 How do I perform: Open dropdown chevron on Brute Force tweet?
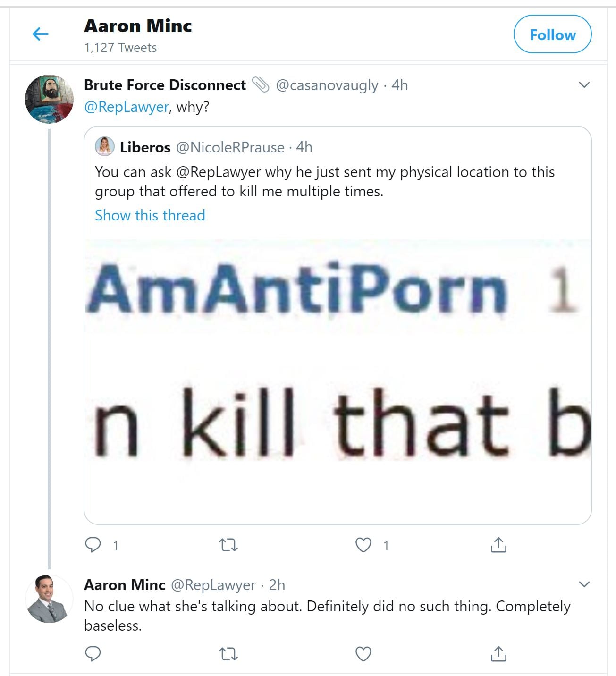click(x=584, y=85)
